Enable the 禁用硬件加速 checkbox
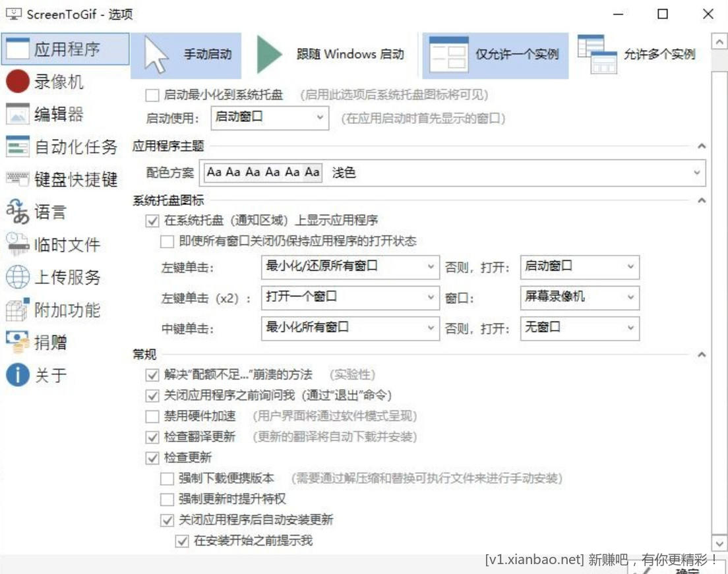The image size is (728, 574). tap(152, 416)
